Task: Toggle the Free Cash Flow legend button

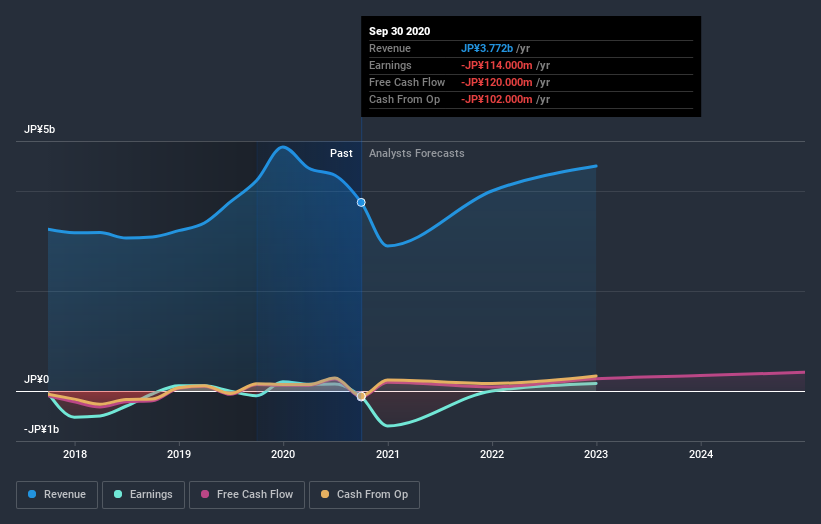Action: 247,495
